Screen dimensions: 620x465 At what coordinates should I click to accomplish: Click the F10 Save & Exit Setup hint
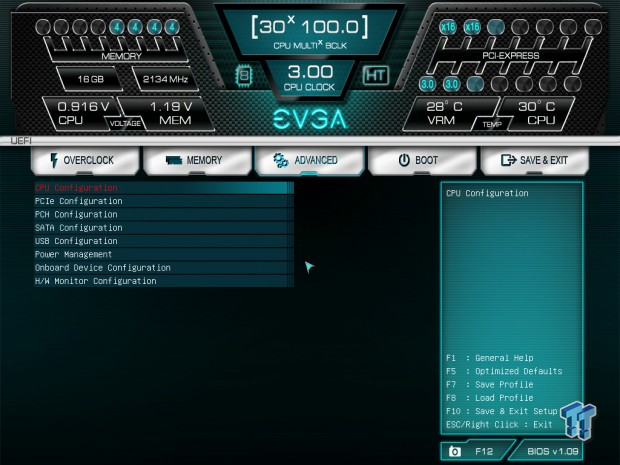[501, 411]
